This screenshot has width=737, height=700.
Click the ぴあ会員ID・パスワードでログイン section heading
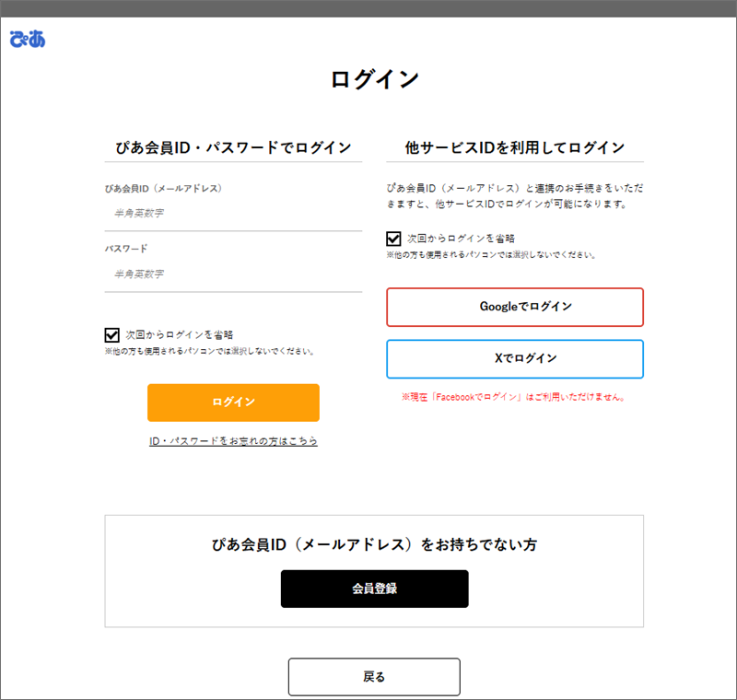(x=233, y=147)
